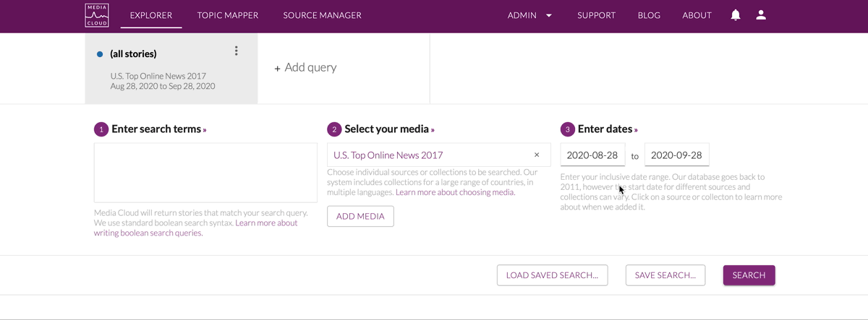Click LOAD SAVED SEARCH button
868x320 pixels.
point(552,275)
